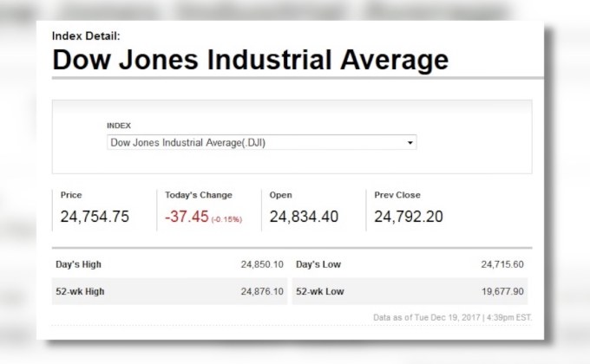Click the Dow Jones Industrial Average page heading
This screenshot has width=590, height=364.
tap(250, 61)
